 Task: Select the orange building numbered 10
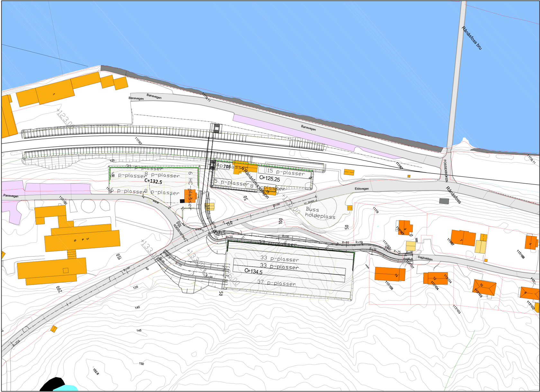point(484,287)
